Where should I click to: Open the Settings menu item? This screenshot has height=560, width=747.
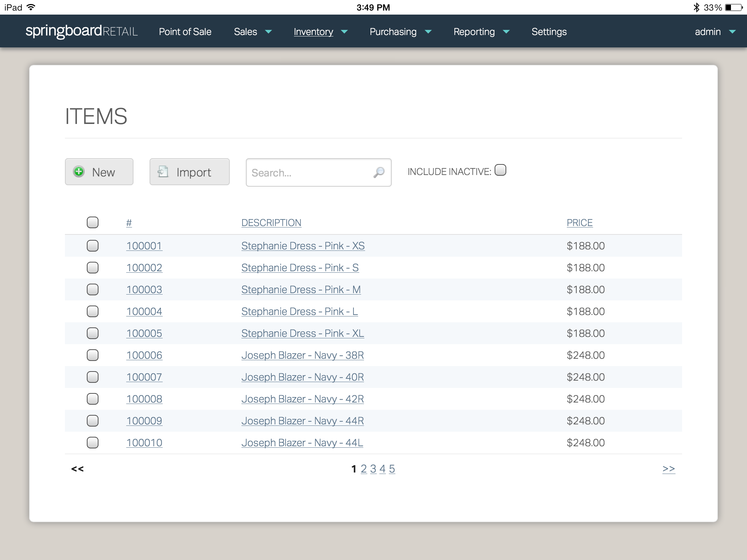pos(549,32)
